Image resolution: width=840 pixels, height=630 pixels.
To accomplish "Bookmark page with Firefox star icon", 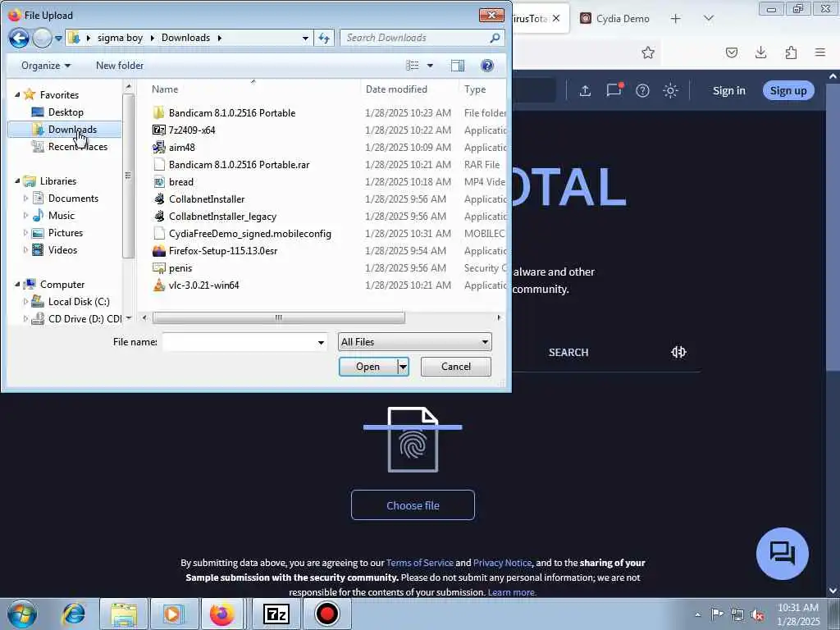I will pyautogui.click(x=648, y=52).
